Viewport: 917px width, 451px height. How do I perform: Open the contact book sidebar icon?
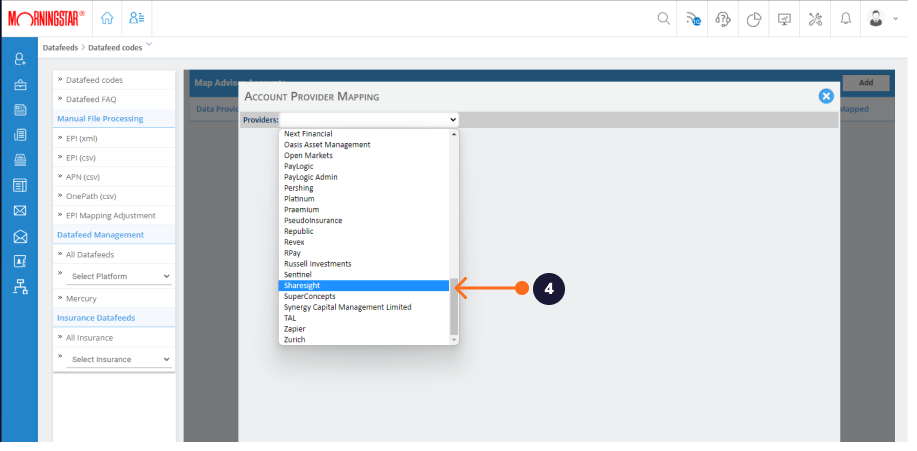[20, 261]
